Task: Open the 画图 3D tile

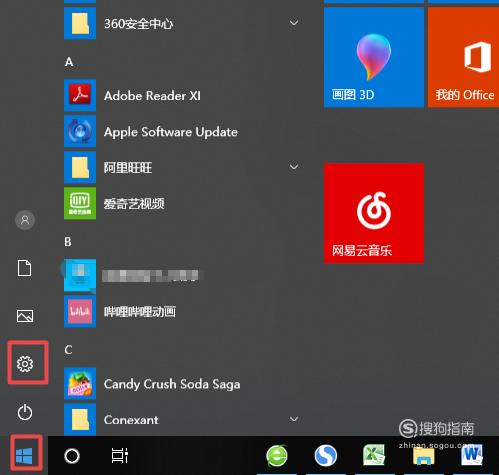Action: [374, 57]
